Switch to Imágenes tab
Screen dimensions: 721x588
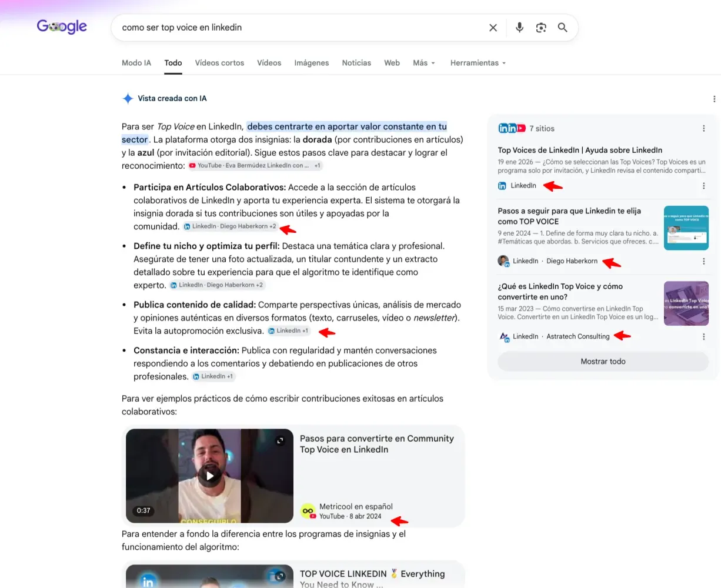coord(312,63)
